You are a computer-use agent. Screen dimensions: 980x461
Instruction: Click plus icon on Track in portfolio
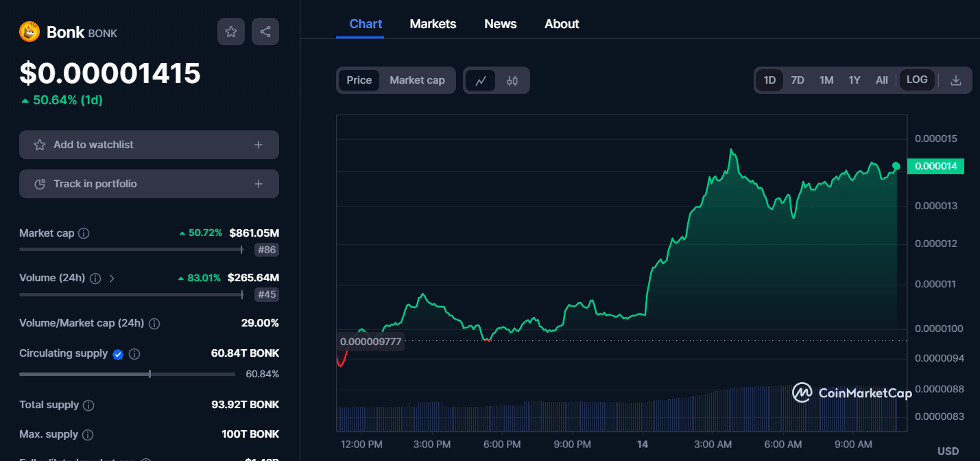(259, 184)
